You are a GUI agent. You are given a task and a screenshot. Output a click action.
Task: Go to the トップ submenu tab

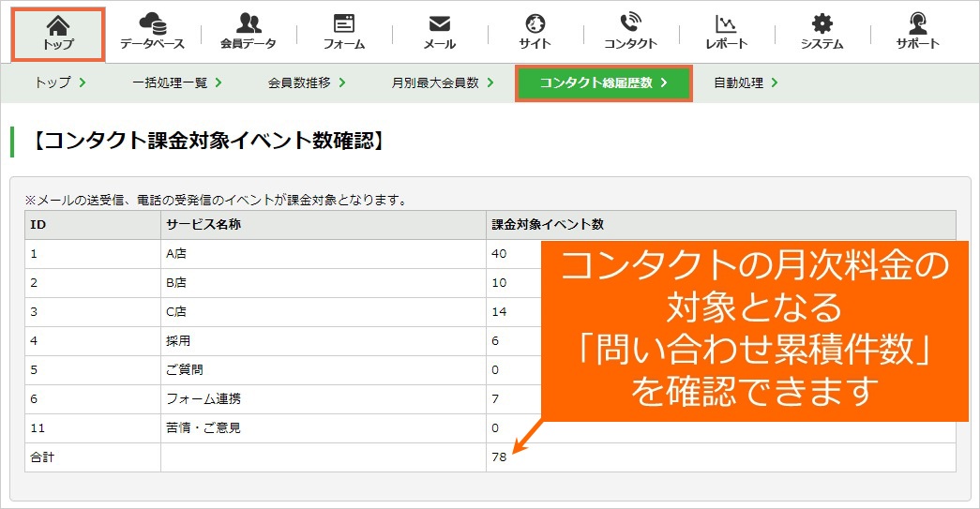click(60, 82)
